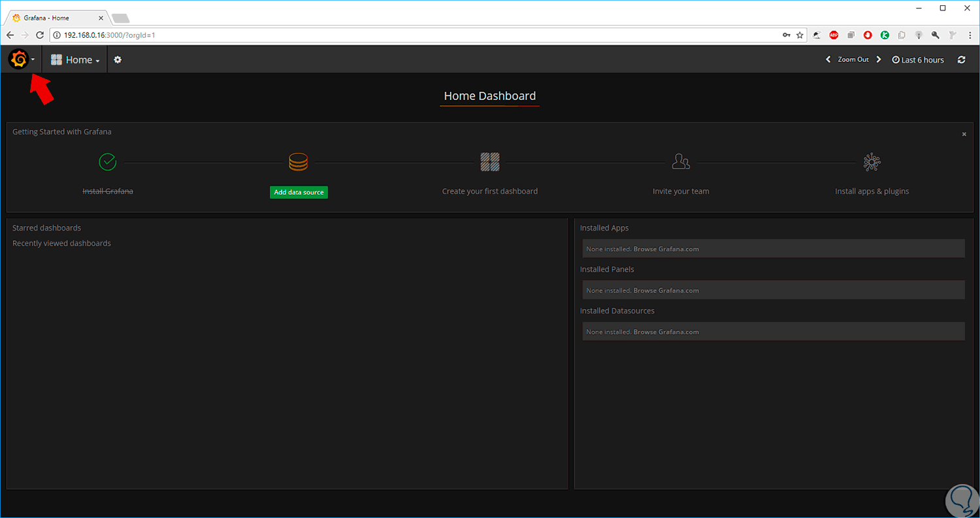The height and width of the screenshot is (518, 980).
Task: Open the Home dashboard dropdown
Action: pos(75,59)
